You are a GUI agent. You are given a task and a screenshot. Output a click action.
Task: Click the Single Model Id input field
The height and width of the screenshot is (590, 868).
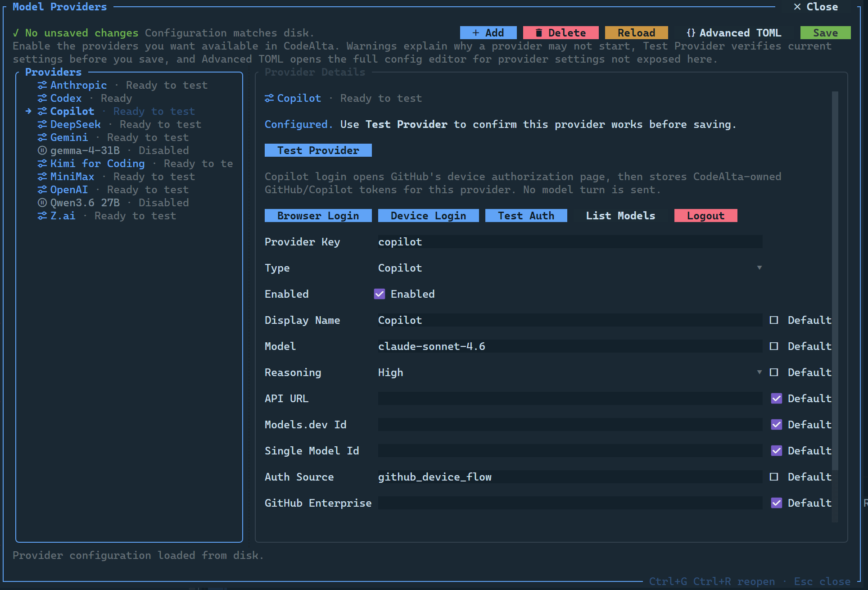(x=570, y=451)
